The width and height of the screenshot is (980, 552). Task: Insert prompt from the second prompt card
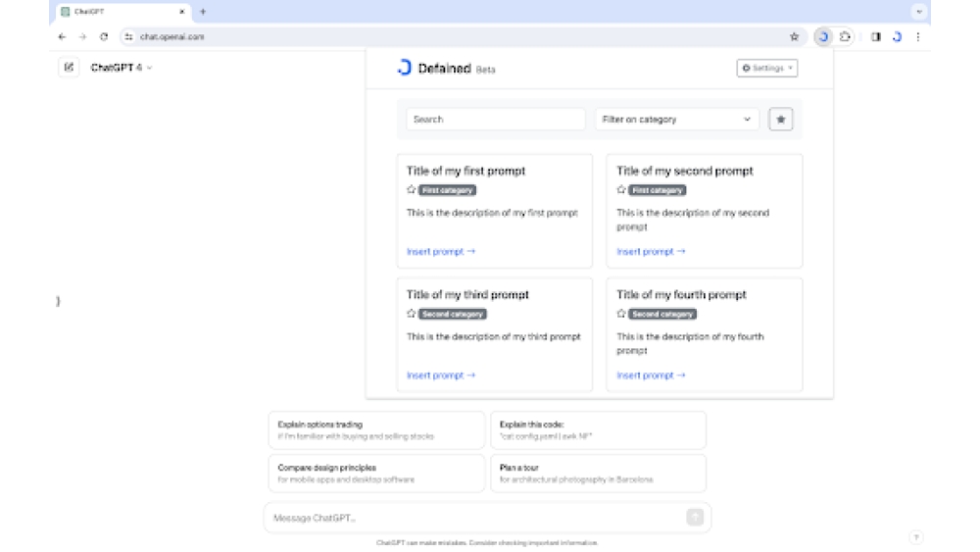click(x=651, y=251)
